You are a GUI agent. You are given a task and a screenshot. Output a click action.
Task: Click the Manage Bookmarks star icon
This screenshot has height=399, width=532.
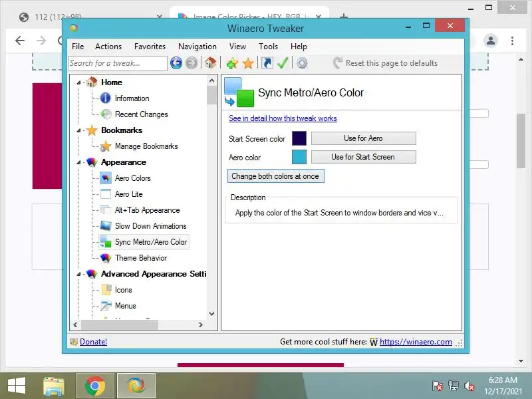pos(106,146)
